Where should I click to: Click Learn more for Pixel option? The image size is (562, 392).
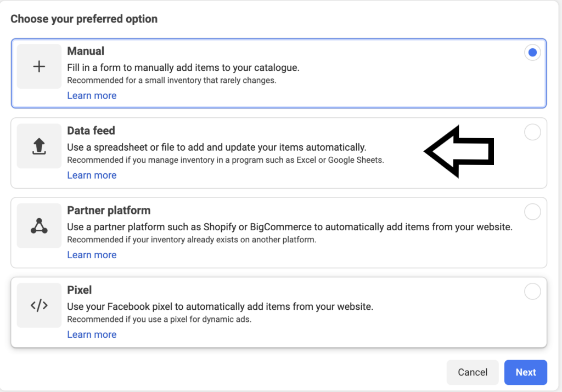(x=92, y=334)
